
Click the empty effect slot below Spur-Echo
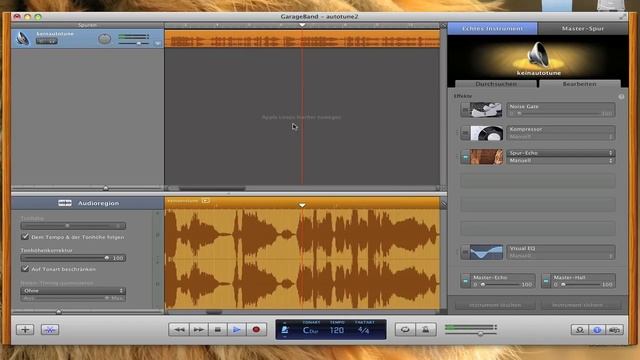point(538,181)
